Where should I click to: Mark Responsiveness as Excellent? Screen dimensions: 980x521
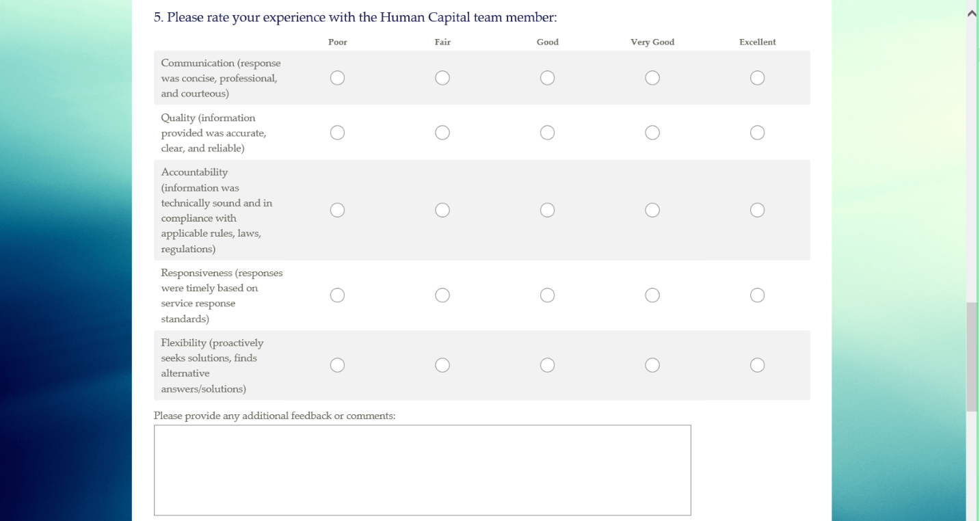[757, 295]
